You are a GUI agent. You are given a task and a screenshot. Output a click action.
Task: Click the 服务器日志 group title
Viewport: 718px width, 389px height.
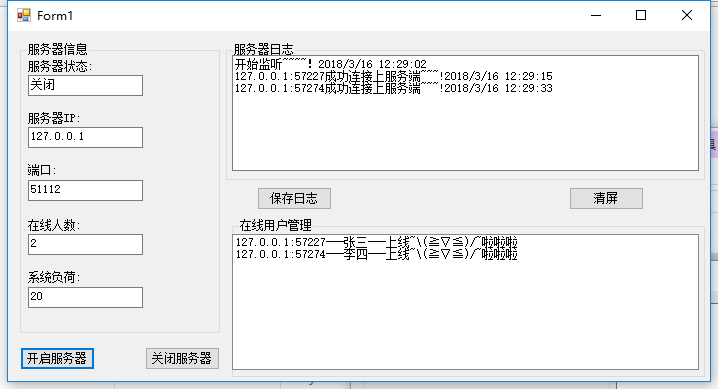point(264,49)
